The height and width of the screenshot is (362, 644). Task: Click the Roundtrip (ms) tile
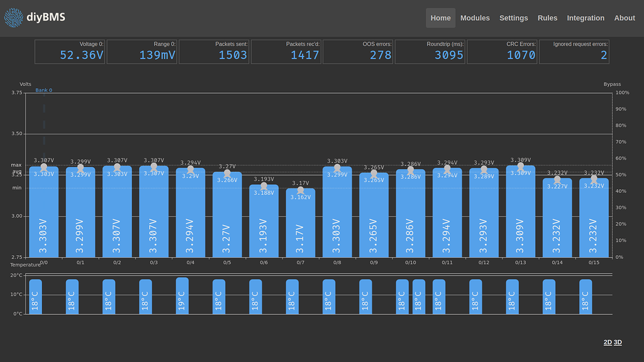[430, 52]
